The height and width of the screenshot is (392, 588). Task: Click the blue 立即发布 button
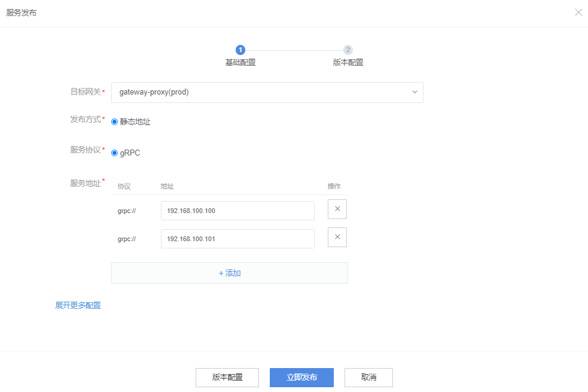coord(301,378)
